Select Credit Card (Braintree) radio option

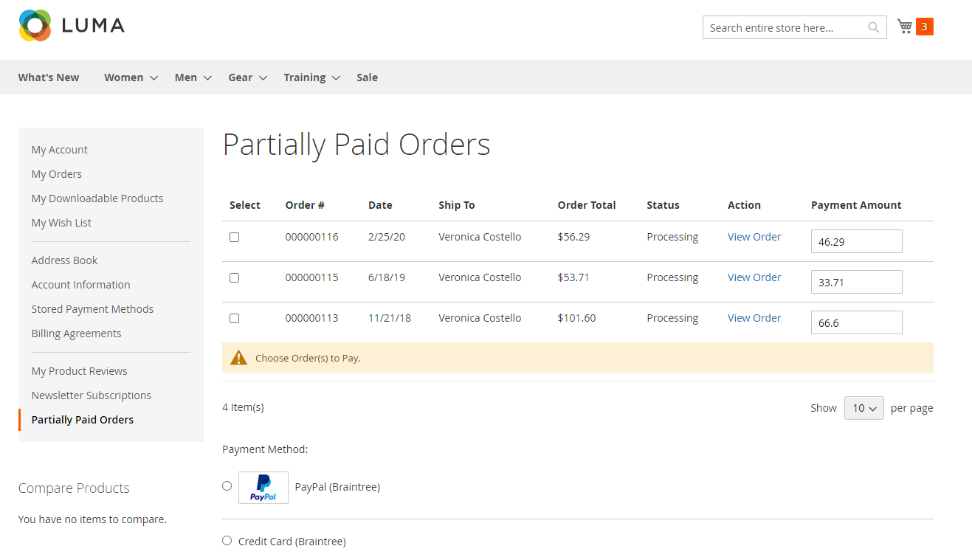click(227, 540)
